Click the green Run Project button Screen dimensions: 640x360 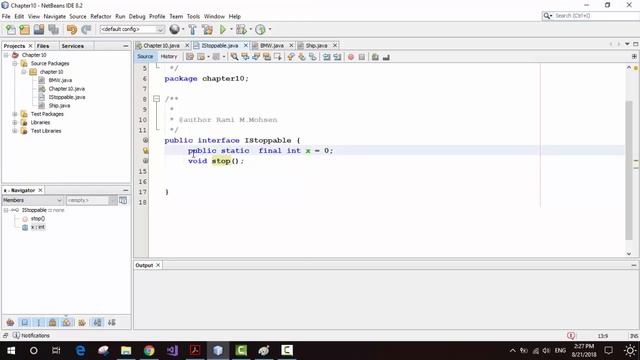tap(223, 29)
